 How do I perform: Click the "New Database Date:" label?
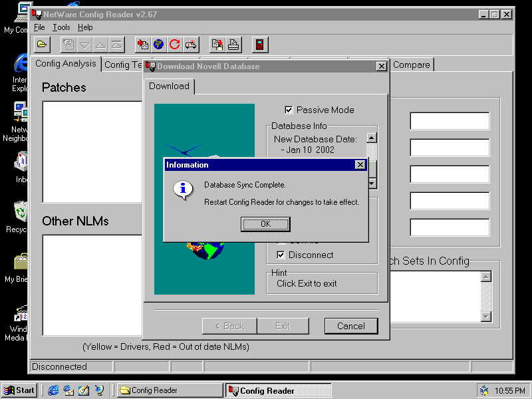point(315,139)
